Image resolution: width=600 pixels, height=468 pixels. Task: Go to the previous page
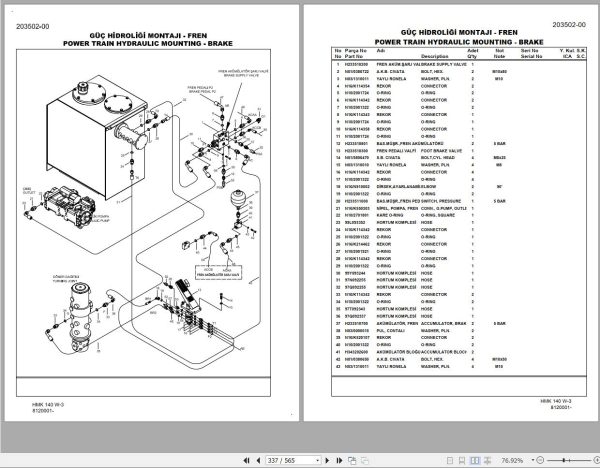pyautogui.click(x=258, y=460)
